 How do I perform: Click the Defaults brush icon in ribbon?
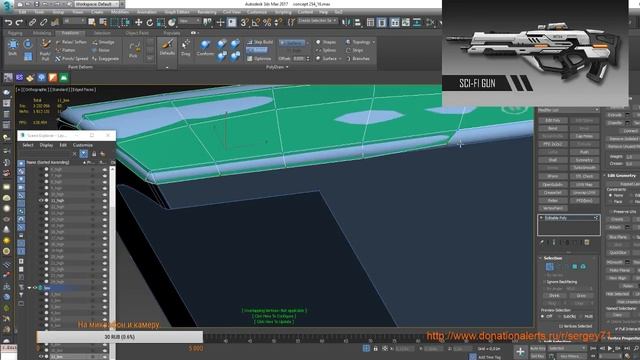(167, 47)
